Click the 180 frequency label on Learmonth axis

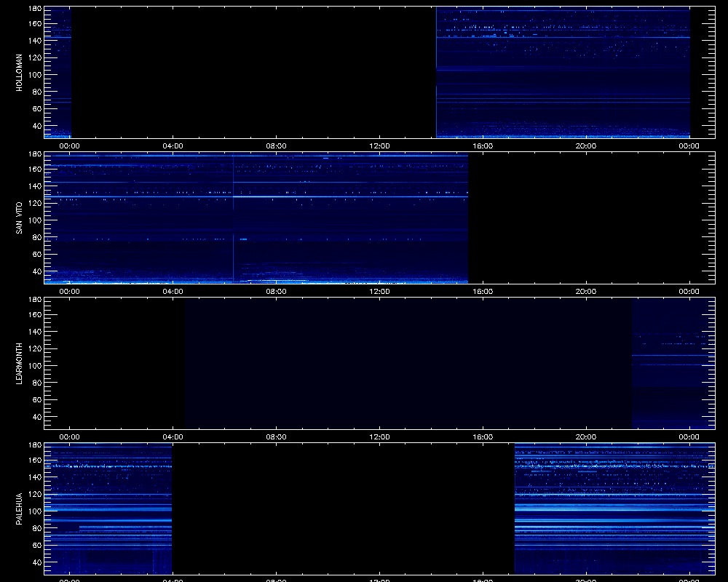(35, 299)
